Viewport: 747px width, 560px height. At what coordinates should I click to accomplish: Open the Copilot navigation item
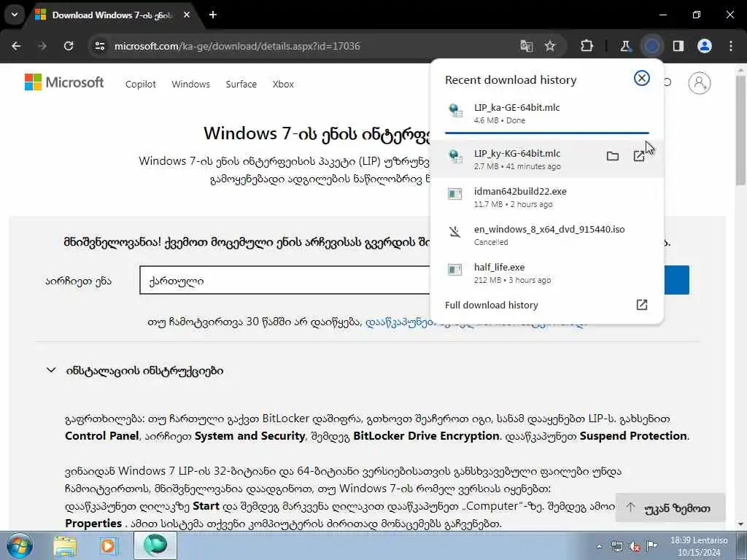(x=141, y=84)
